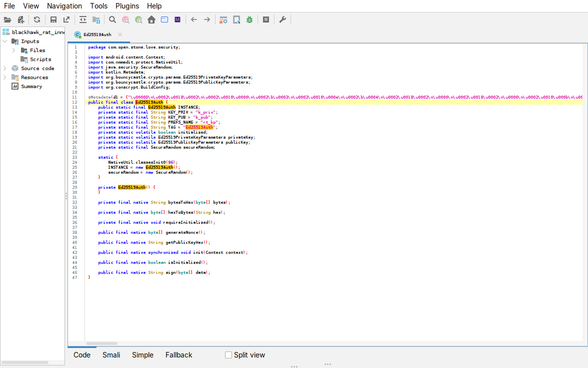The height and width of the screenshot is (368, 588).
Task: Click the generateNonce method declaration
Action: (x=151, y=232)
